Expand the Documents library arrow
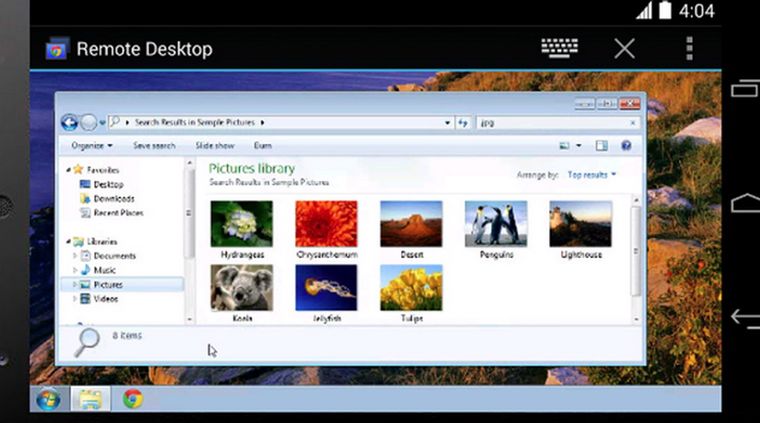The width and height of the screenshot is (760, 423). [x=75, y=255]
